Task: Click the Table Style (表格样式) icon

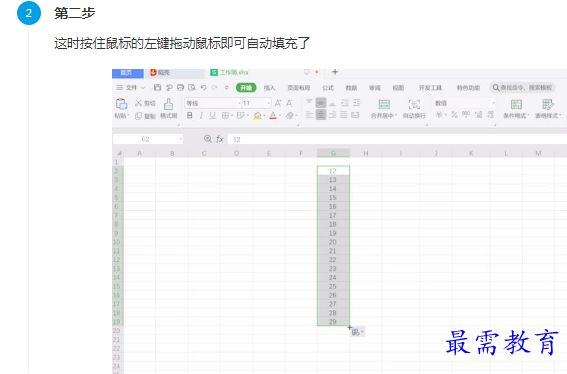Action: (x=548, y=104)
